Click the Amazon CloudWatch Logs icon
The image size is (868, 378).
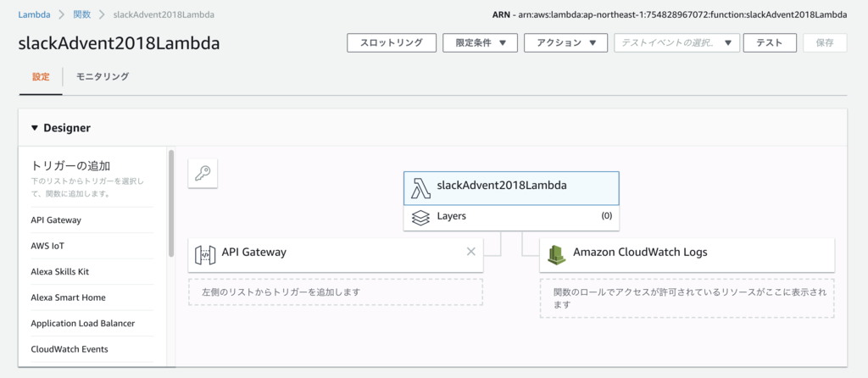[x=556, y=254]
